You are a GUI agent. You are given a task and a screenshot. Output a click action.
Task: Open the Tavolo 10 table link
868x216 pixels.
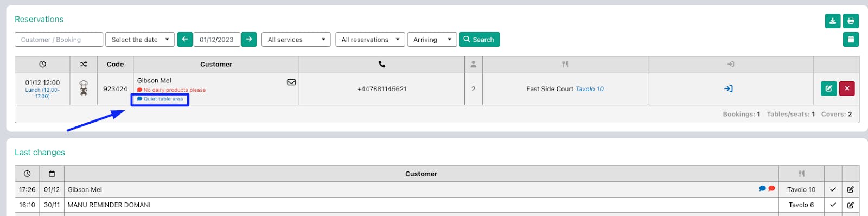(590, 89)
